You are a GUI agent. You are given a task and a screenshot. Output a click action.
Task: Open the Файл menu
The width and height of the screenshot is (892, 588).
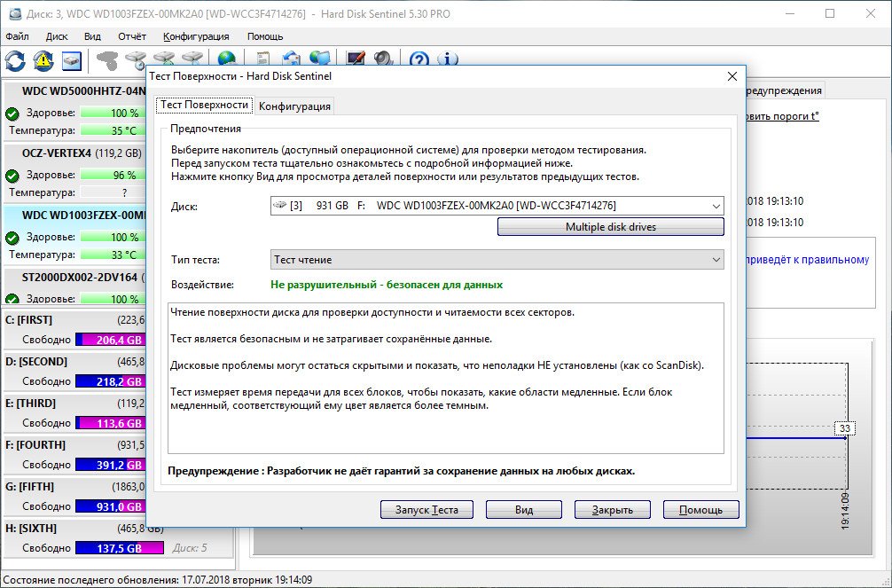click(17, 36)
